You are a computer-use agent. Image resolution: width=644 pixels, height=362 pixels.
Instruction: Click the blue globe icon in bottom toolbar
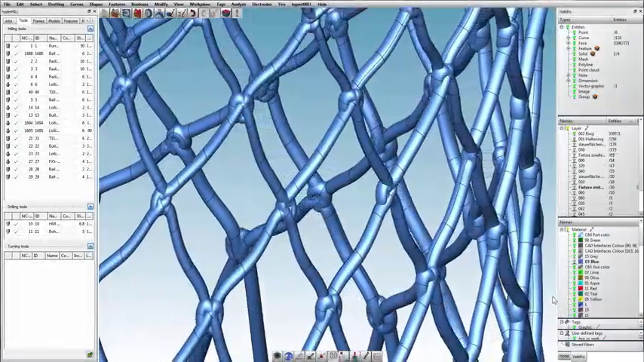tap(288, 356)
